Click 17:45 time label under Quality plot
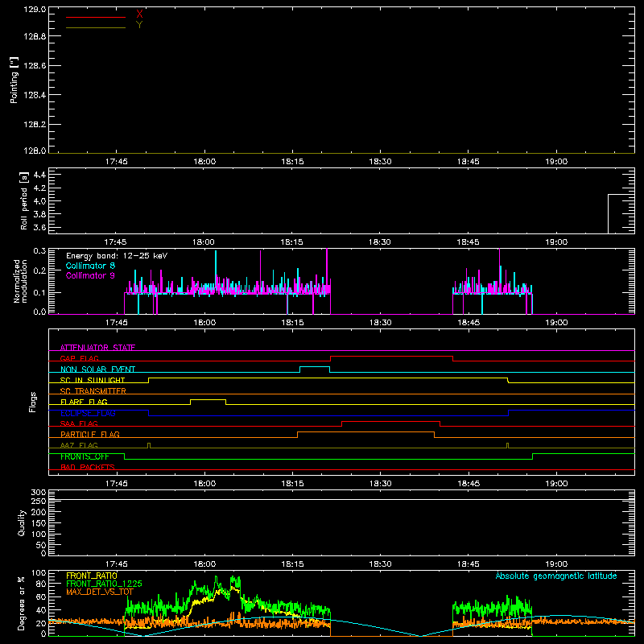This screenshot has height=644, width=644. tap(116, 564)
